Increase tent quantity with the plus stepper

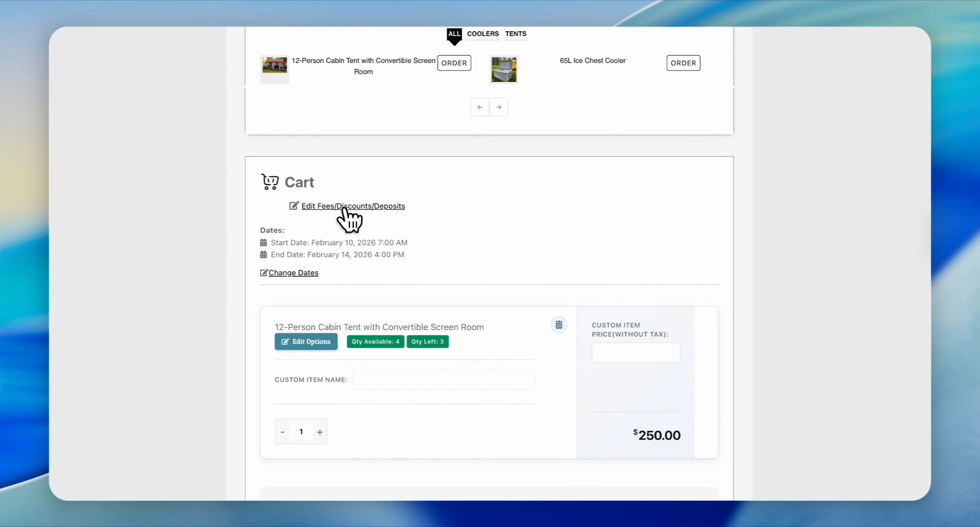[x=319, y=432]
